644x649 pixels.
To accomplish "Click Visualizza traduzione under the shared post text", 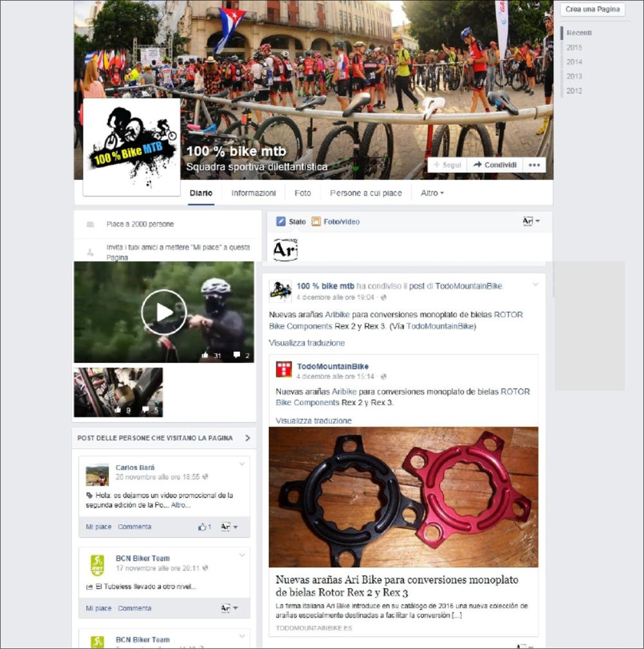I will (x=307, y=343).
